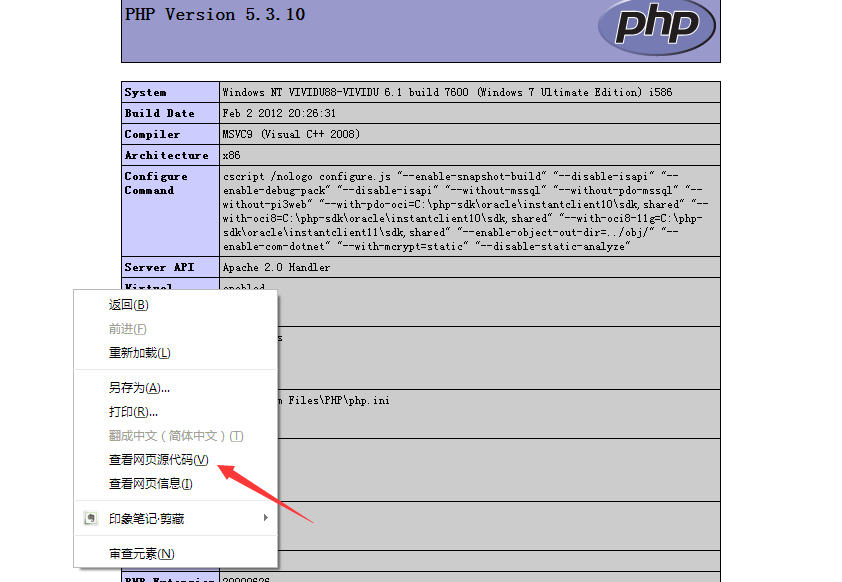Open the 印象笔记·剪藏 clipper entry
This screenshot has height=582, width=842.
148,518
